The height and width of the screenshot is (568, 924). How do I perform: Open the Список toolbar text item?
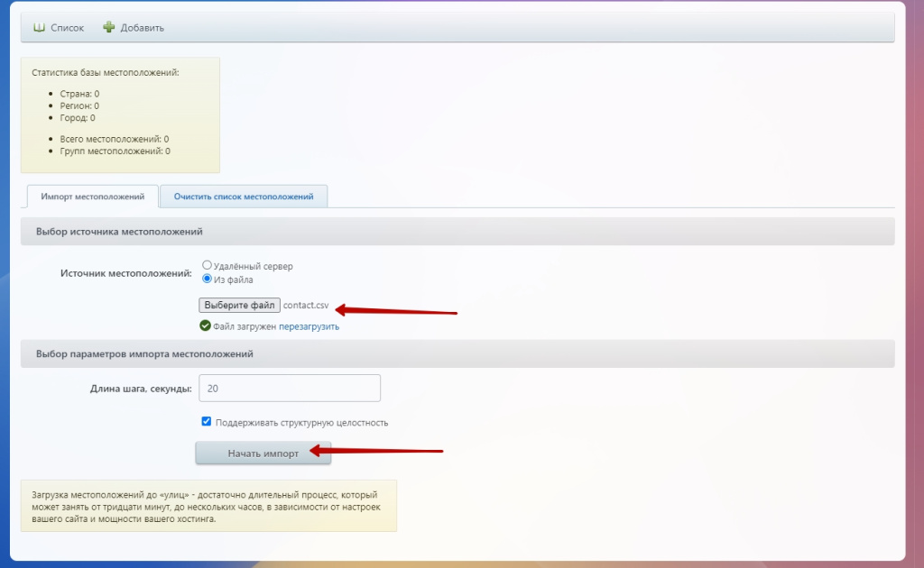point(68,28)
